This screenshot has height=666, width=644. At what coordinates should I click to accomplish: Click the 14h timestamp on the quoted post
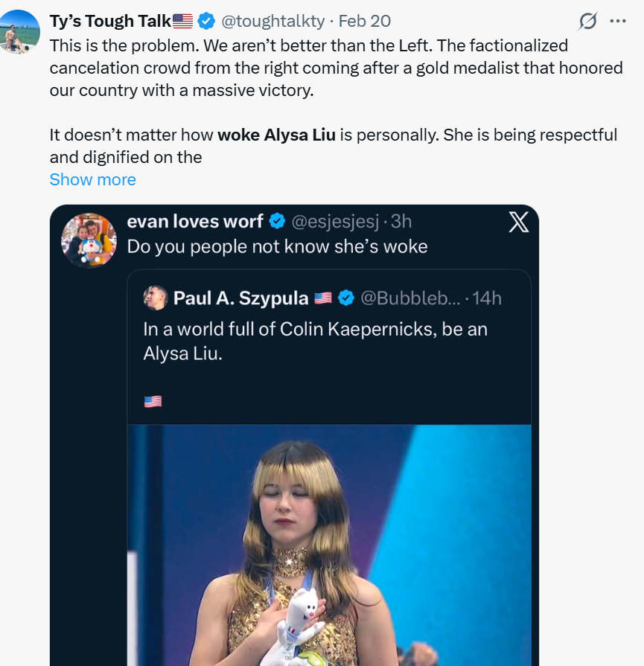487,298
